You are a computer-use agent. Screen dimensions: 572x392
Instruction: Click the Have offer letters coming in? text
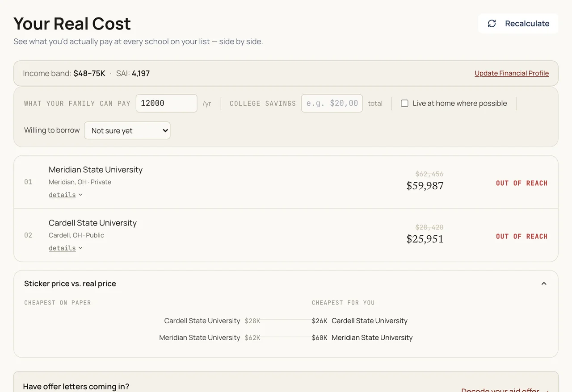click(x=76, y=387)
